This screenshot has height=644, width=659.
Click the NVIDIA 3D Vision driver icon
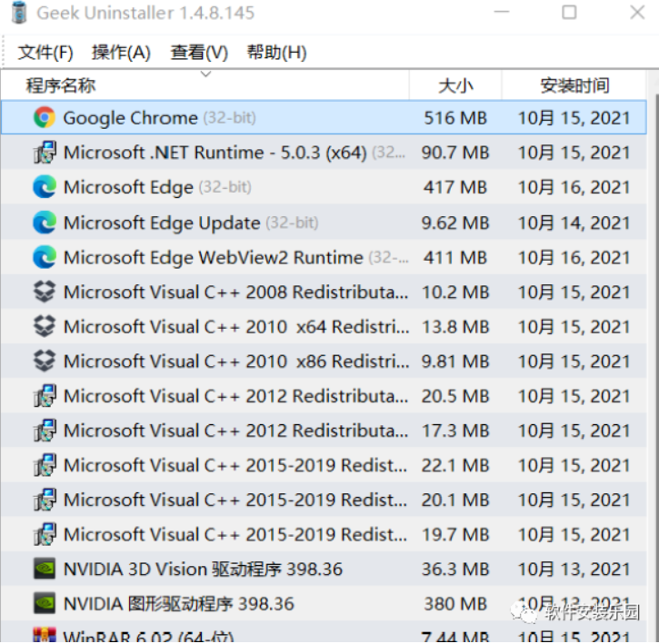[x=44, y=570]
